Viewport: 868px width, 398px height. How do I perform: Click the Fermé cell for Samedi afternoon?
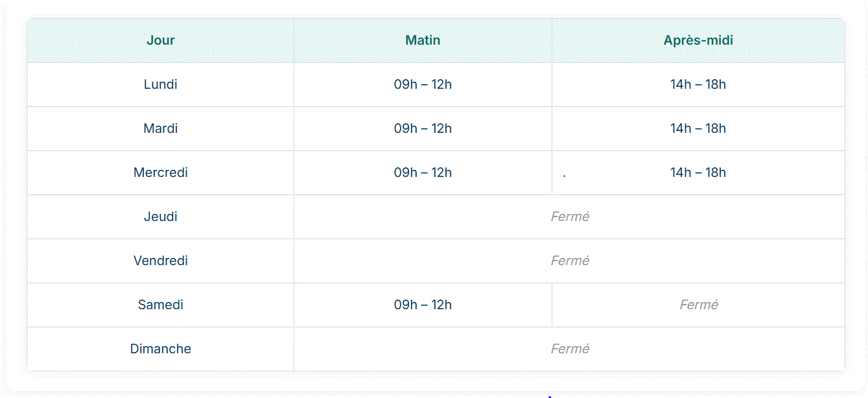pos(698,305)
